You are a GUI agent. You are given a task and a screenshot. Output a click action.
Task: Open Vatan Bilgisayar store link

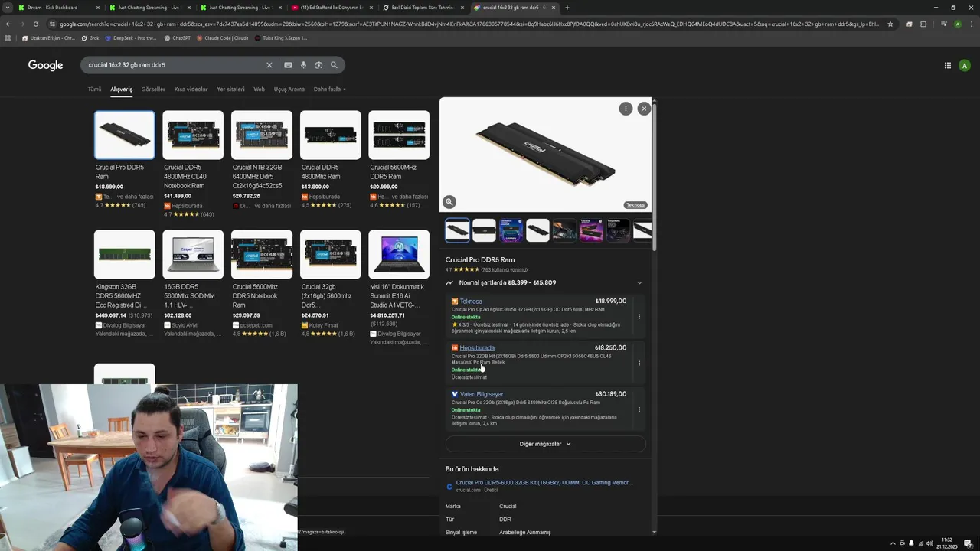click(482, 394)
